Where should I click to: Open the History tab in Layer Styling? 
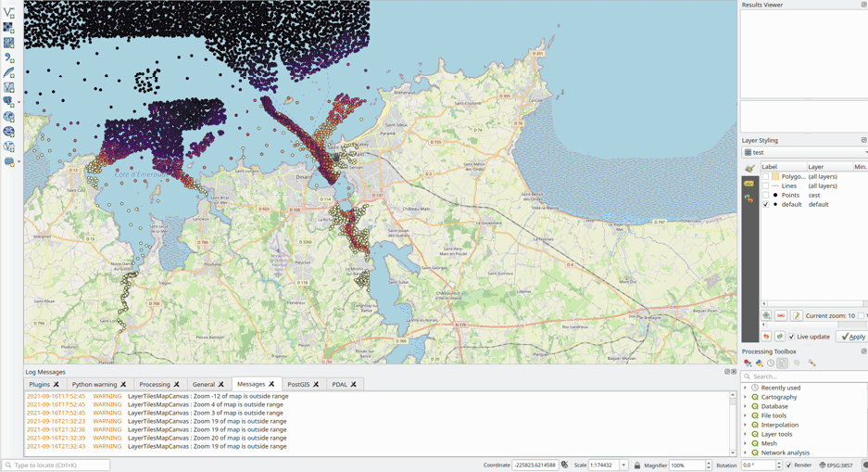(749, 198)
